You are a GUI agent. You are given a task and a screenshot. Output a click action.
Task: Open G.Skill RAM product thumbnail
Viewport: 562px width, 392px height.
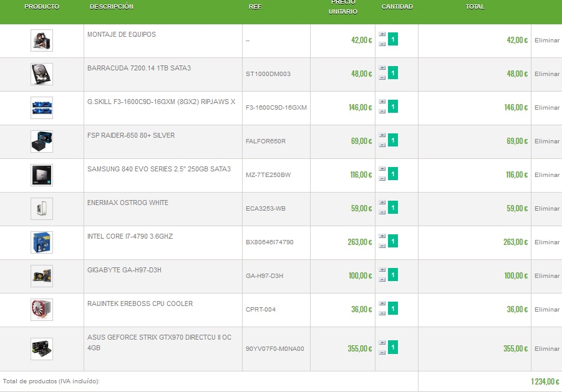[42, 108]
